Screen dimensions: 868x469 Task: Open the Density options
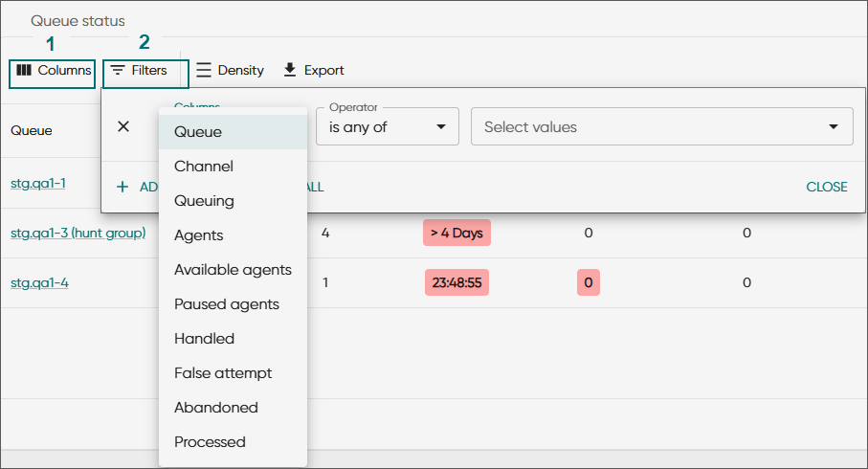click(x=230, y=70)
